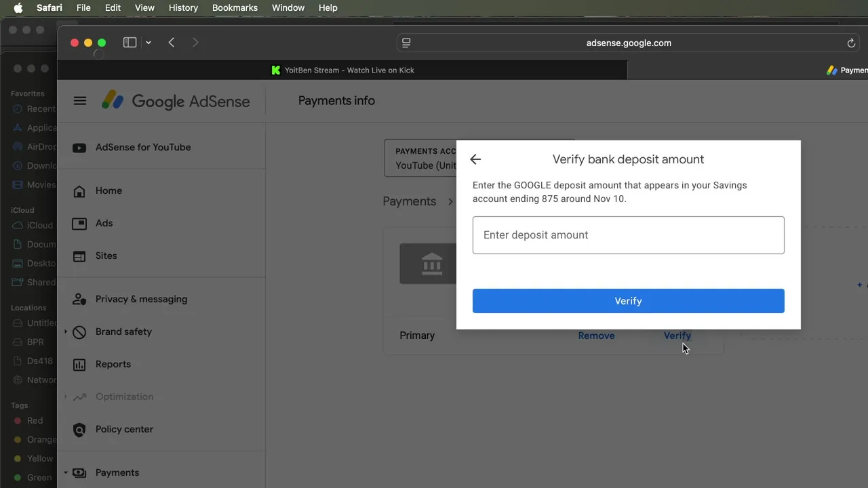The width and height of the screenshot is (868, 488).
Task: Open the Window menu
Action: click(288, 7)
